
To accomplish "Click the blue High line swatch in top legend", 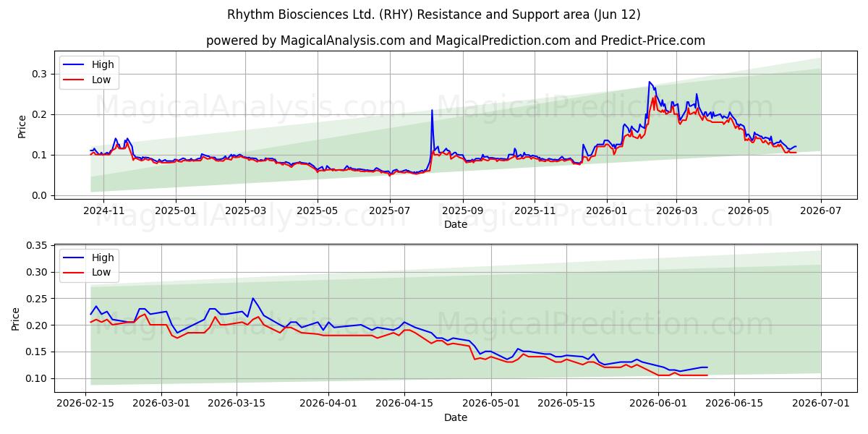I will pos(75,64).
